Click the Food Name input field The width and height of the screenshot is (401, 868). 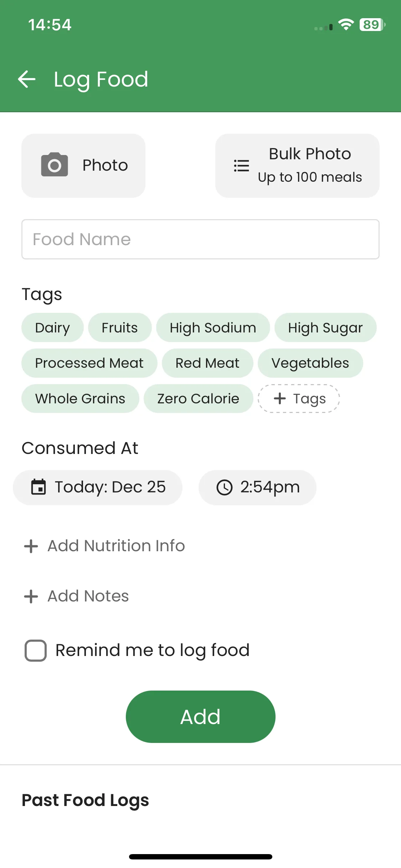(x=200, y=239)
